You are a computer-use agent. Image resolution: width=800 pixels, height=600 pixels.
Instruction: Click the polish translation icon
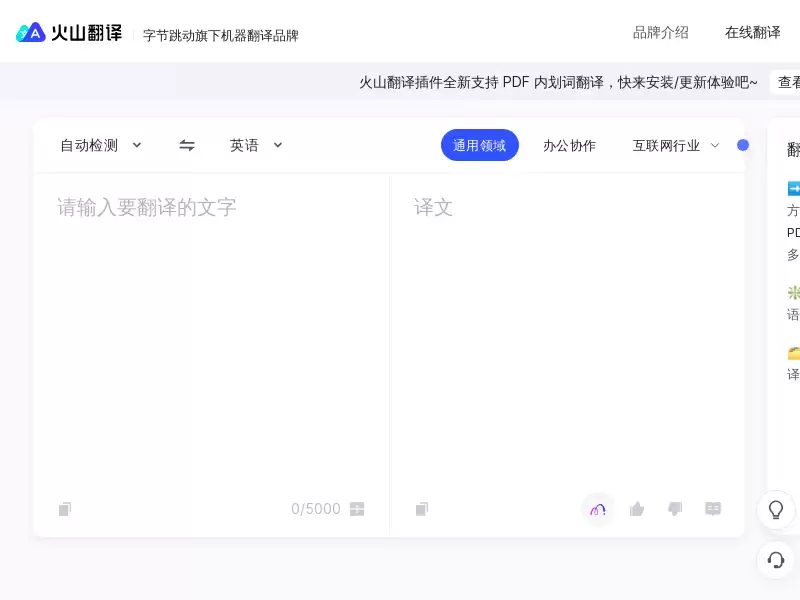[597, 509]
